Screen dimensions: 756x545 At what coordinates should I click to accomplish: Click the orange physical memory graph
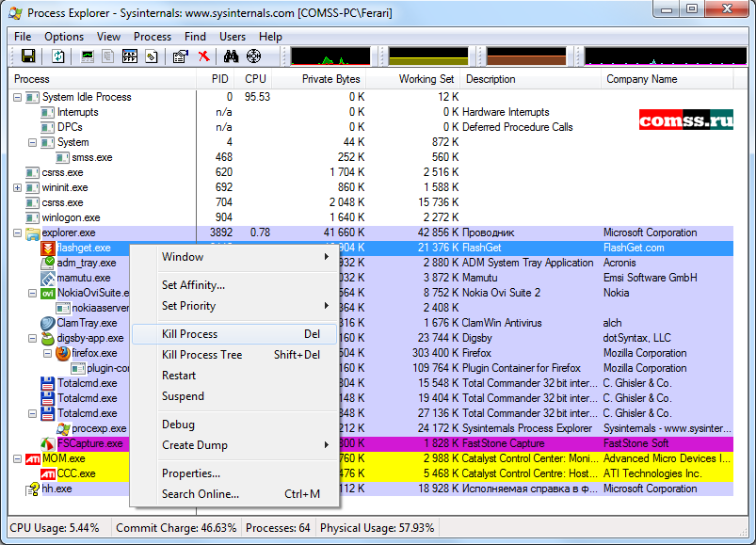(526, 56)
